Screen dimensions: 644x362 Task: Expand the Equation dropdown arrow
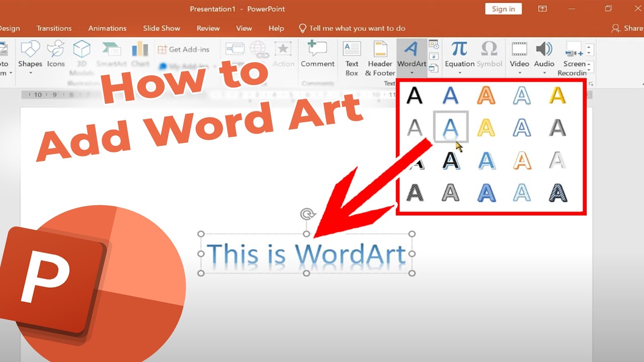point(459,73)
